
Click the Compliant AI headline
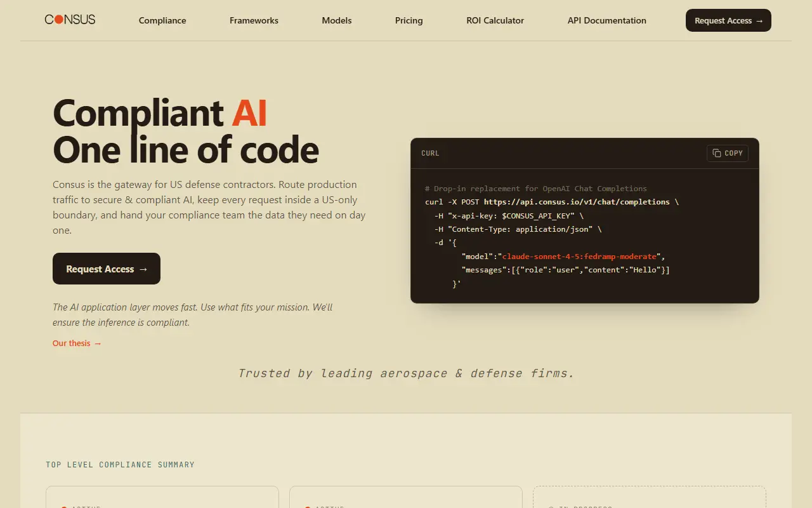(160, 113)
